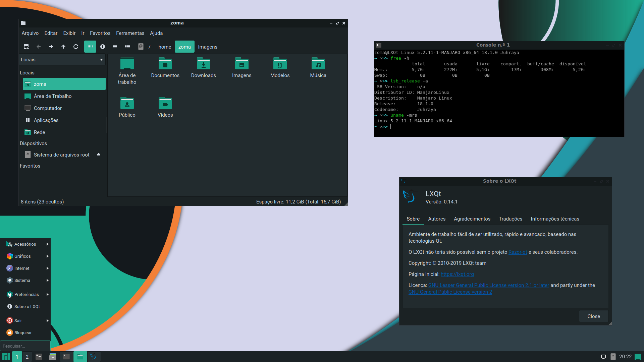Select the Público folder
The width and height of the screenshot is (644, 362).
pos(127,108)
